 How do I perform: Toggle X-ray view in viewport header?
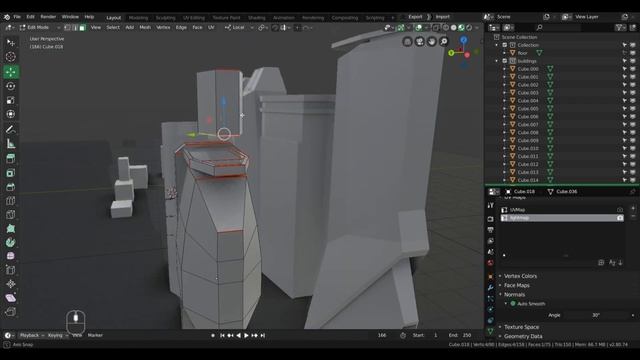436,28
